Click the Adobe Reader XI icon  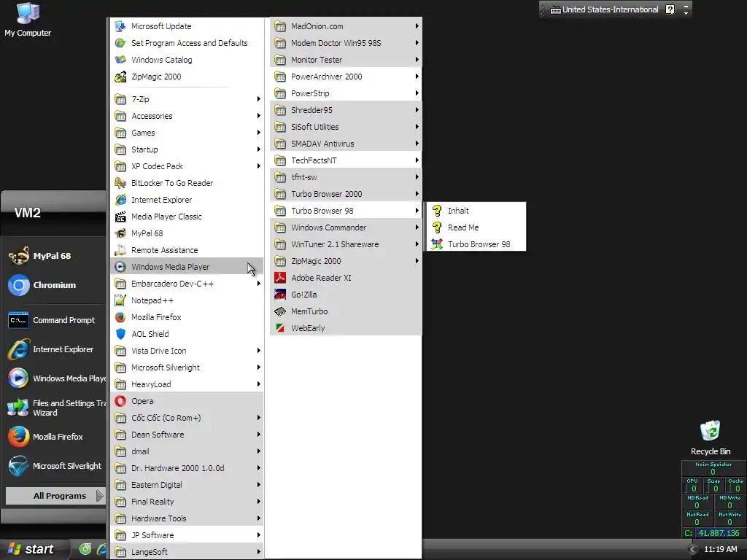(280, 278)
